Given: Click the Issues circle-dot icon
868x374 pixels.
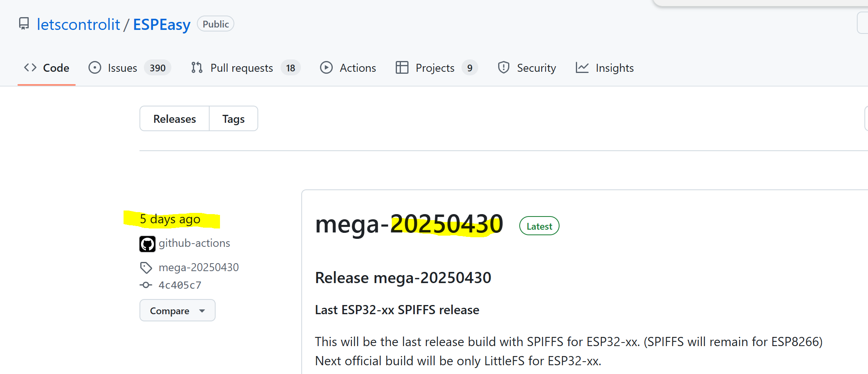Looking at the screenshot, I should tap(95, 67).
